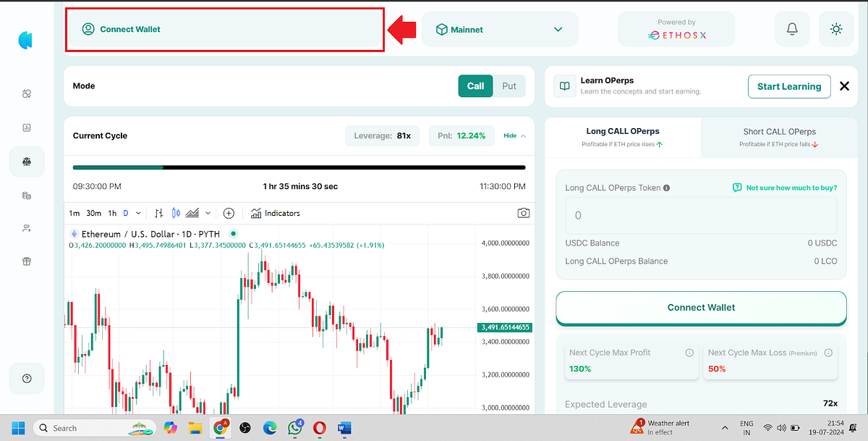Toggle the light/dark theme sun icon
This screenshot has width=868, height=441.
click(836, 29)
